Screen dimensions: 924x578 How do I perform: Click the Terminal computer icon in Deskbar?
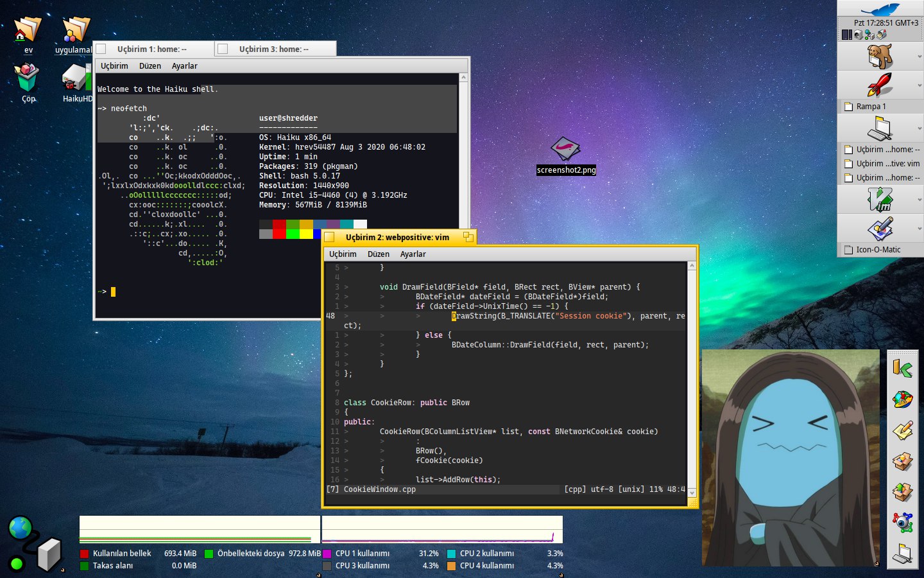(880, 128)
